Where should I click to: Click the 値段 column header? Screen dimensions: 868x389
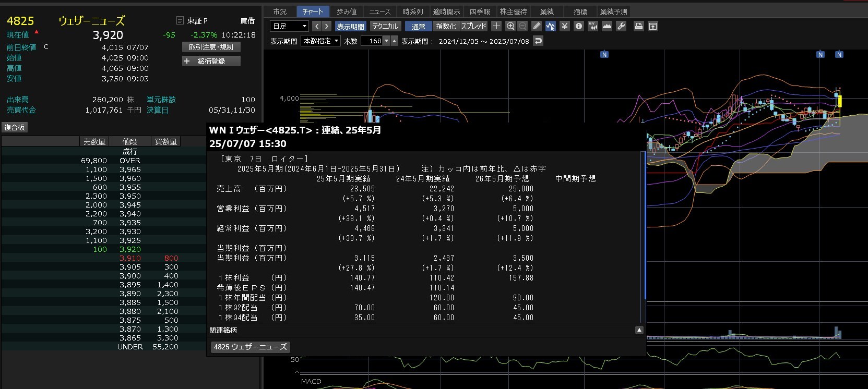(x=130, y=141)
